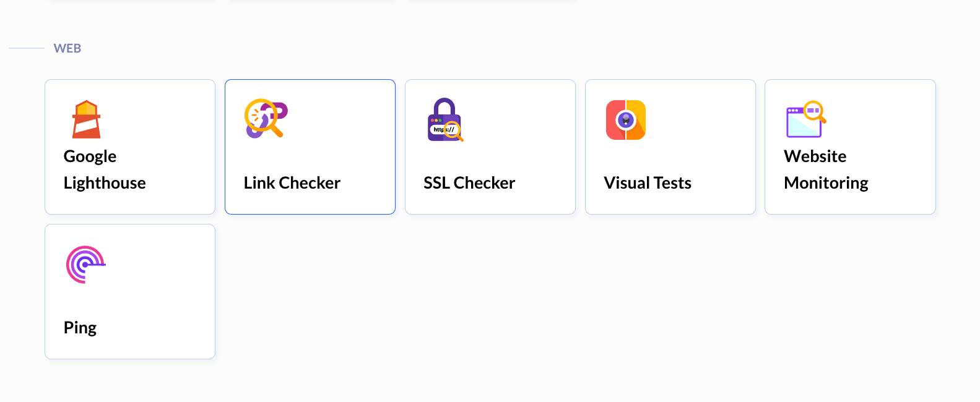Select the Google Lighthouse text label
Image resolution: width=980 pixels, height=402 pixels.
pos(105,169)
